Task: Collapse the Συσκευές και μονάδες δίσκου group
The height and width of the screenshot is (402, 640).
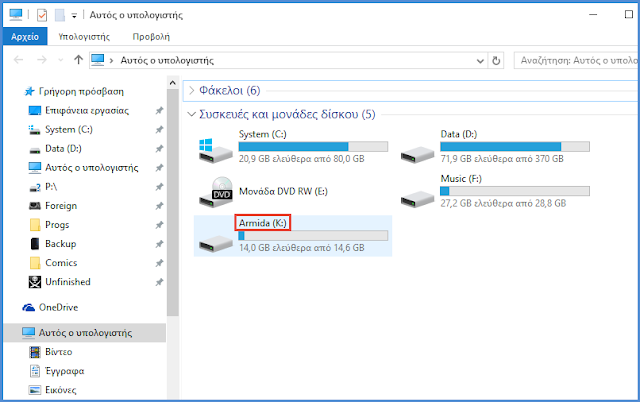Action: (x=193, y=114)
